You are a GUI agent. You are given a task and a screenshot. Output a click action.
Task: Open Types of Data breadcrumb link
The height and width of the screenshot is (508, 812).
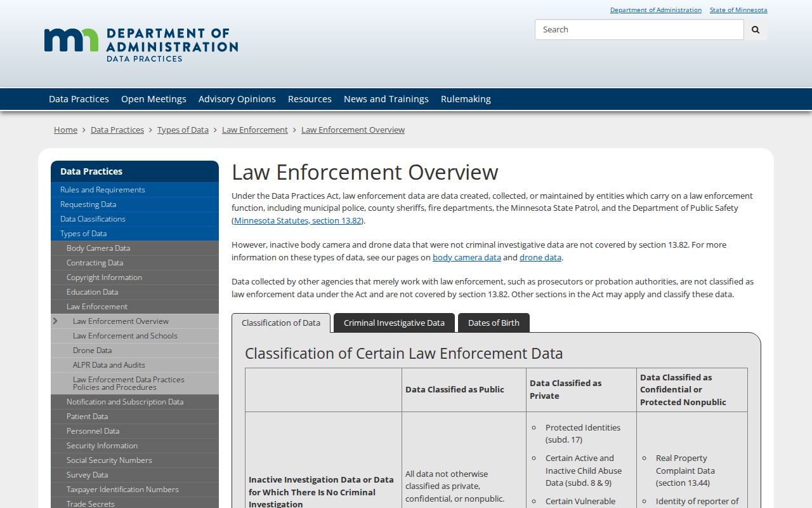(183, 130)
